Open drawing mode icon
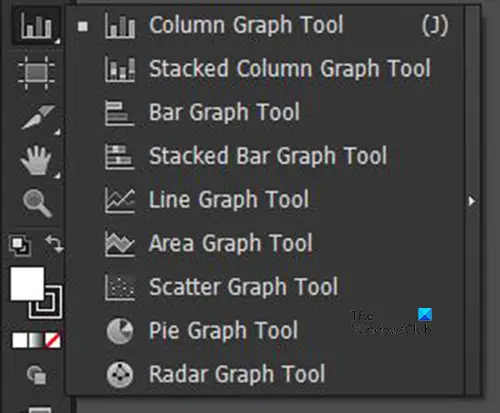 click(36, 375)
